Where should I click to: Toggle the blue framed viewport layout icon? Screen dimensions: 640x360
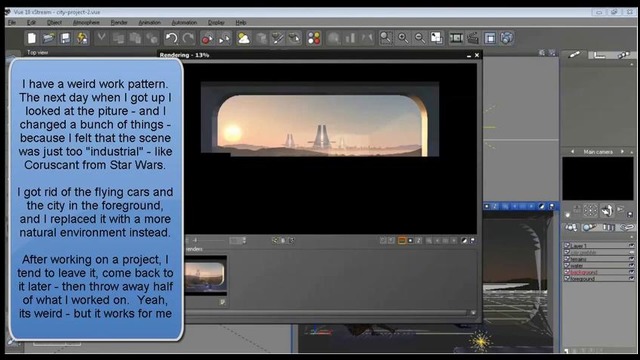[x=490, y=38]
